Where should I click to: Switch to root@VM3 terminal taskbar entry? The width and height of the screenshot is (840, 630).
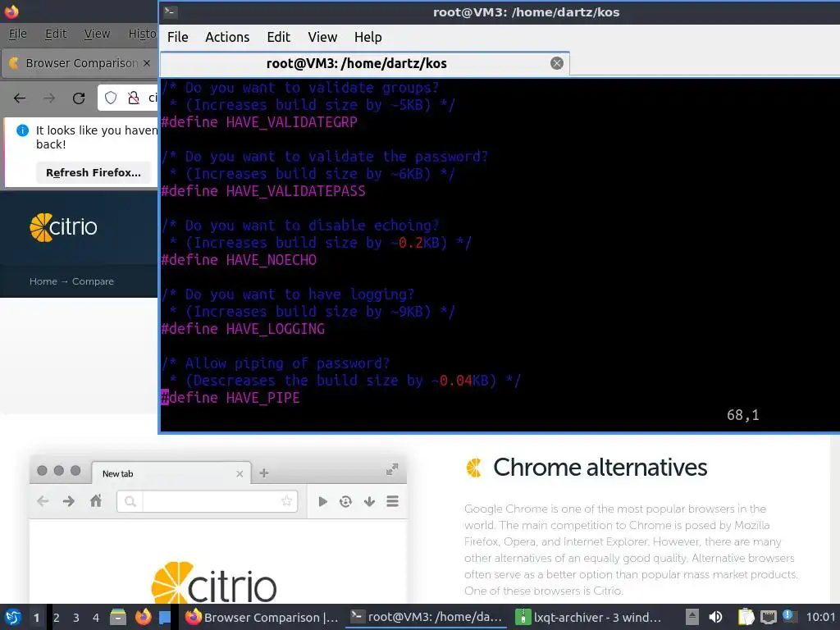427,617
